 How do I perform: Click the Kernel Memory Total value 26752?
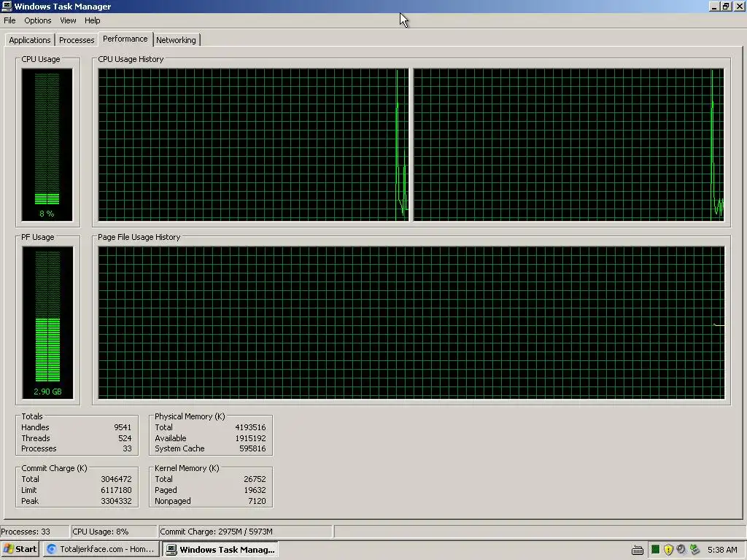pos(255,479)
